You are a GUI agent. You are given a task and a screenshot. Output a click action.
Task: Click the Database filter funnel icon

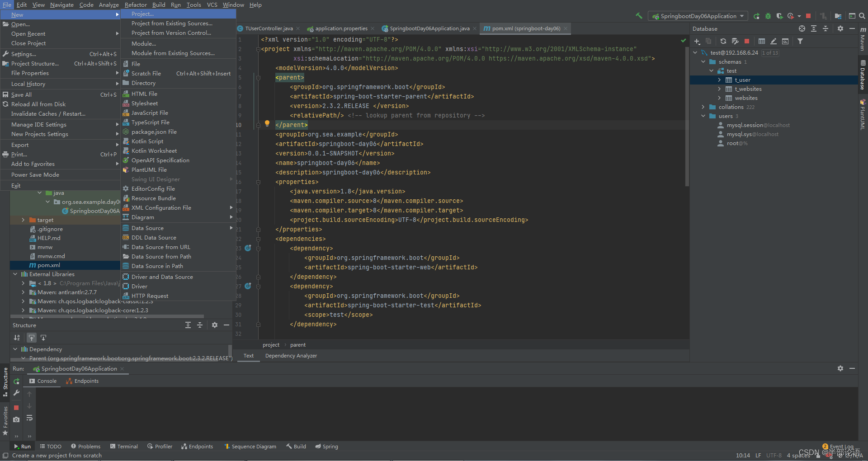800,41
